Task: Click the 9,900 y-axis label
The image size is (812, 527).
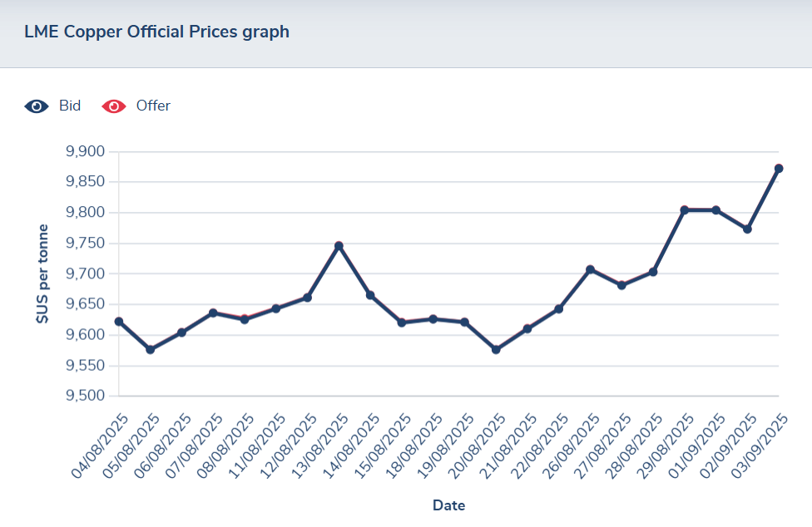Action: [84, 151]
